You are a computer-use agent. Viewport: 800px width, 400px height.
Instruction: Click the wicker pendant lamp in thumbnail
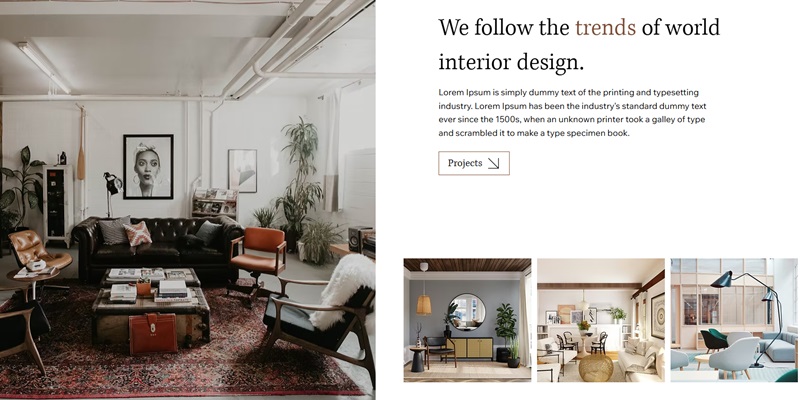click(x=423, y=305)
